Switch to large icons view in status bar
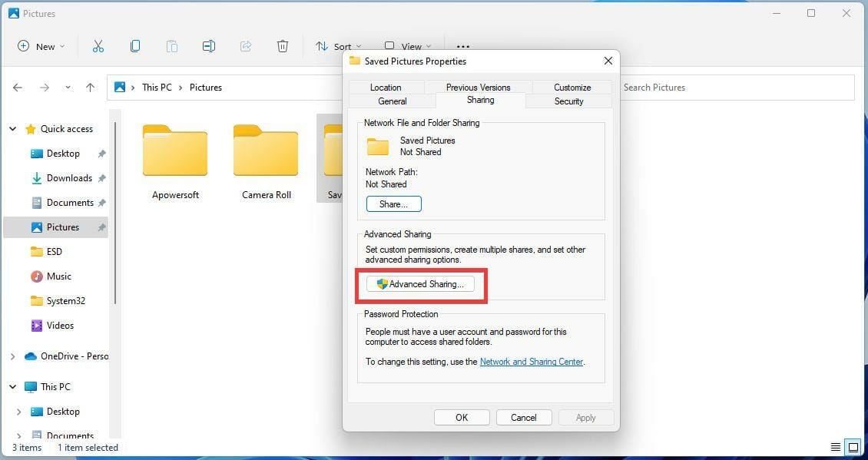This screenshot has height=460, width=868. coord(853,447)
